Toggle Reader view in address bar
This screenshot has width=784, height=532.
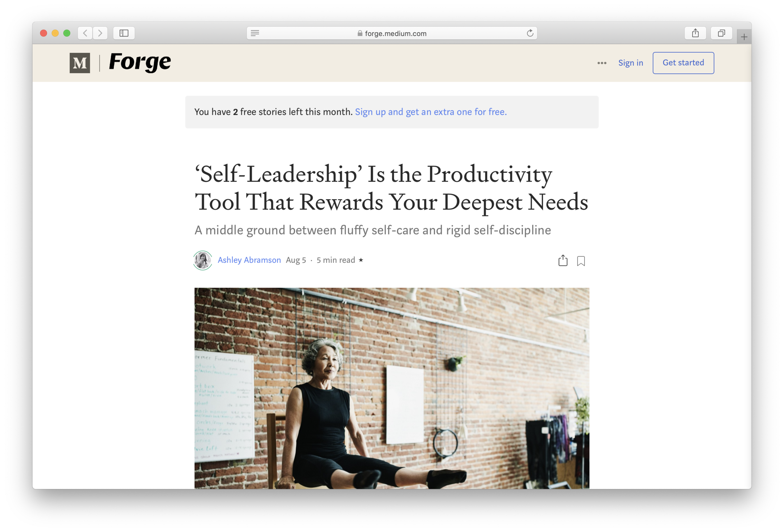[255, 33]
